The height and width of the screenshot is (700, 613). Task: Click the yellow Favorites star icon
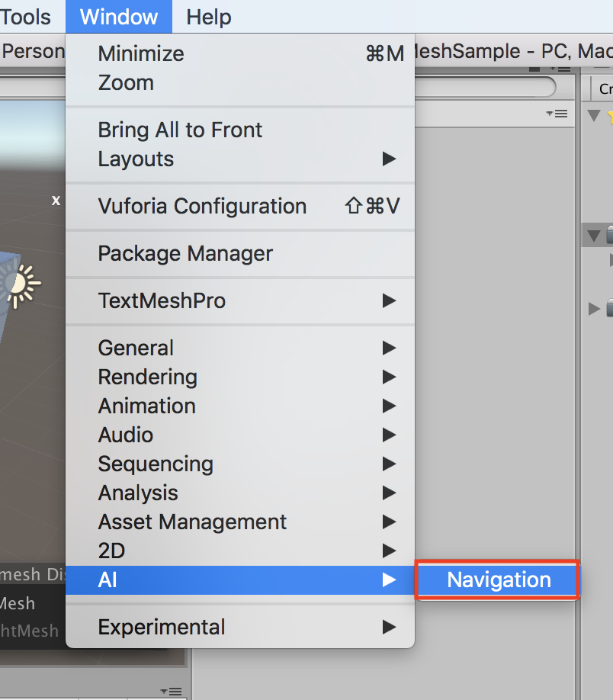pos(609,116)
